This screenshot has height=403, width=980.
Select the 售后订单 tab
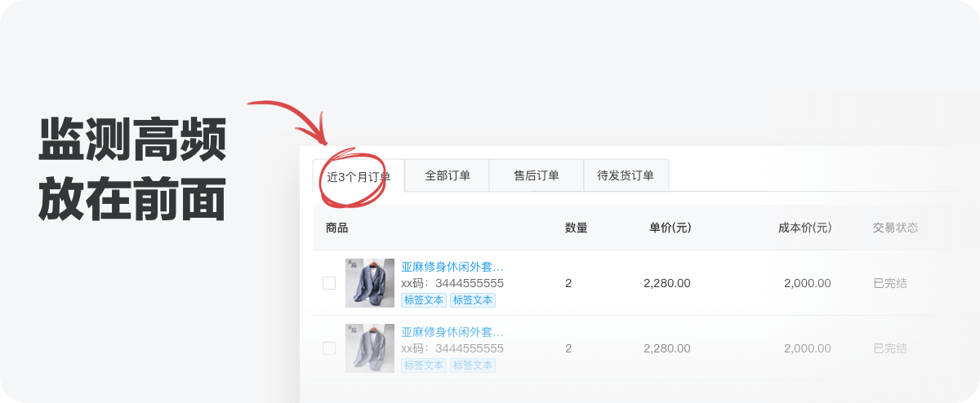(x=537, y=175)
